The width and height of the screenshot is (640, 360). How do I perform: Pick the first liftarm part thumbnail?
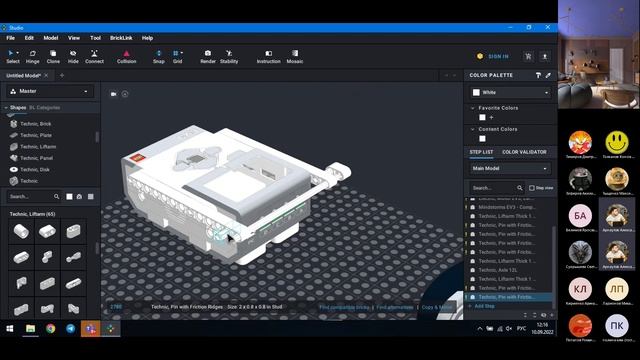tap(21, 231)
